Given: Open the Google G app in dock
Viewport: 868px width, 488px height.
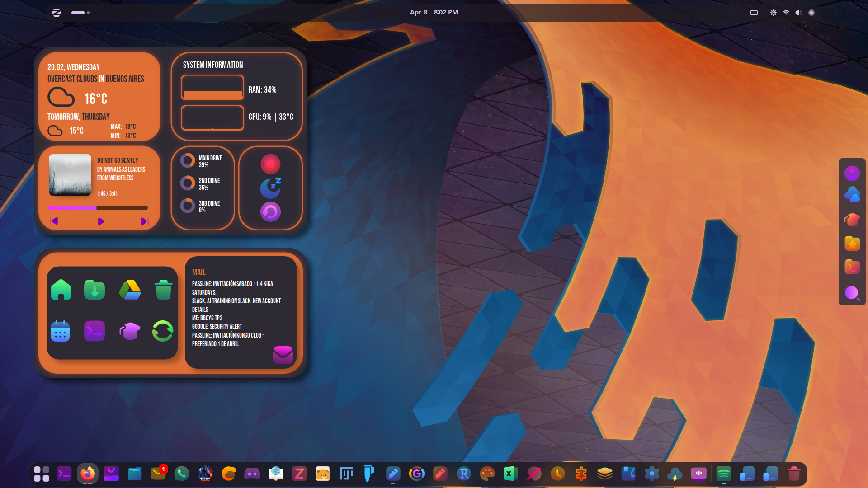Looking at the screenshot, I should coord(416,474).
